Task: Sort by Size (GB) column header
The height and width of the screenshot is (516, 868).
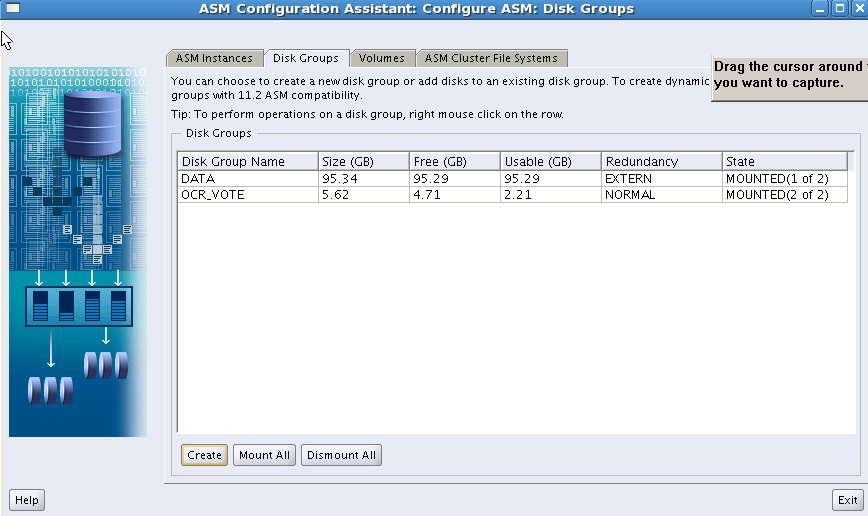Action: [364, 161]
